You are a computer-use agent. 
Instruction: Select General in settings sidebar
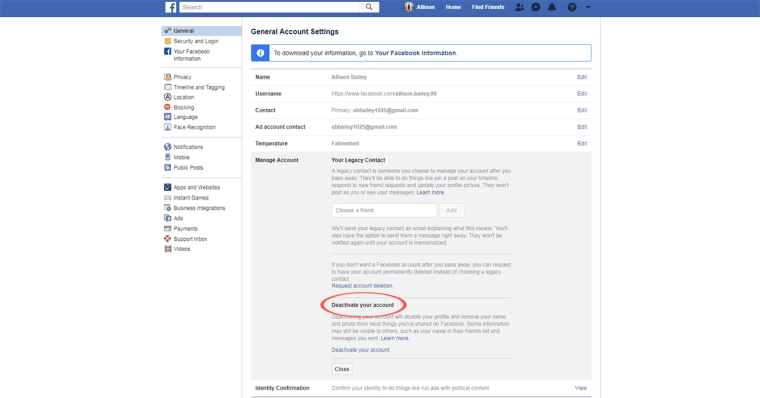coord(201,31)
